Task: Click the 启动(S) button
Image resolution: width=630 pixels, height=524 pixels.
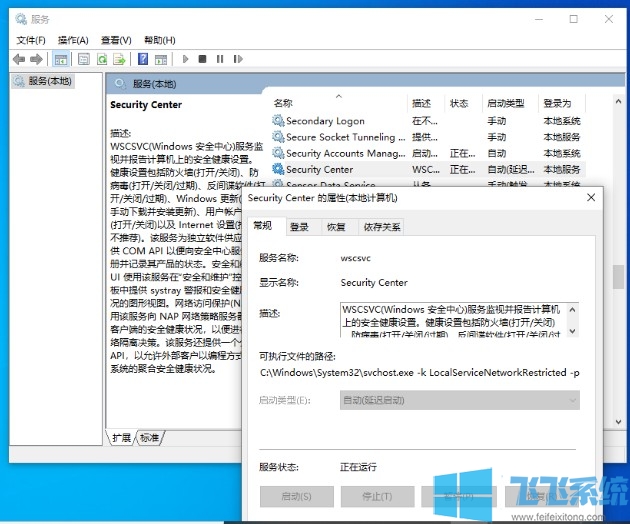Action: tap(297, 497)
